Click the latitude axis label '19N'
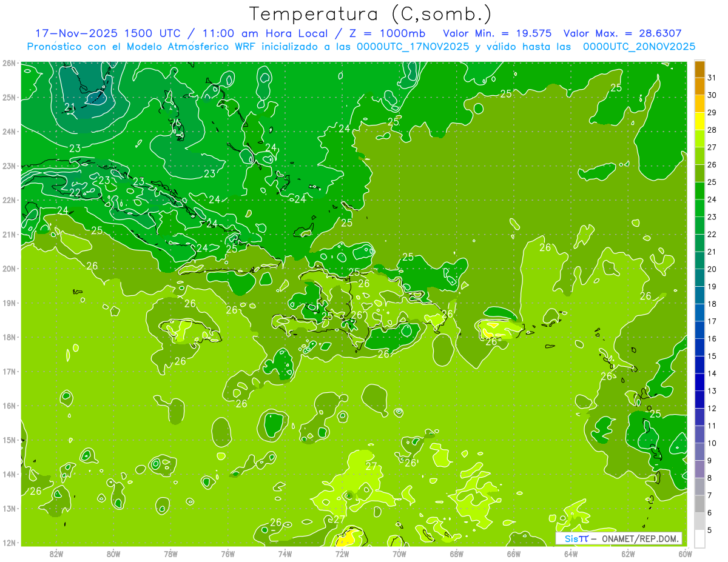This screenshot has width=728, height=562. [x=9, y=303]
